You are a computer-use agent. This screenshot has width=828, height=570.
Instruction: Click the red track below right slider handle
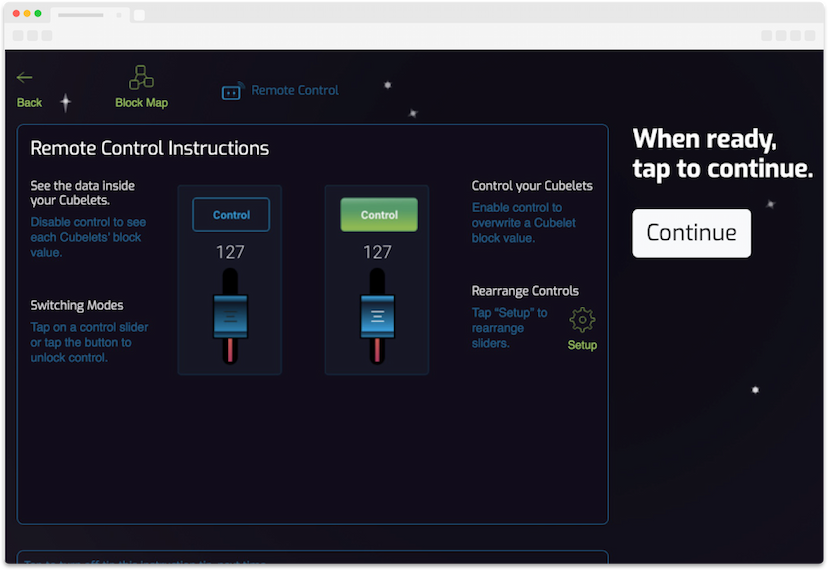tap(377, 350)
